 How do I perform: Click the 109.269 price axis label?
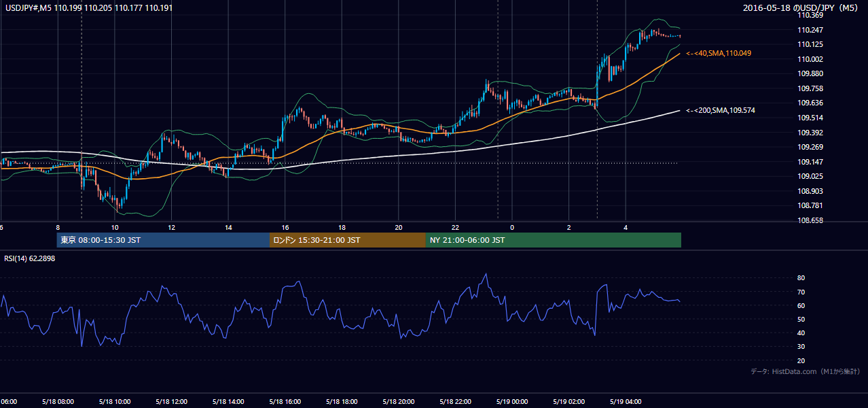[x=810, y=147]
